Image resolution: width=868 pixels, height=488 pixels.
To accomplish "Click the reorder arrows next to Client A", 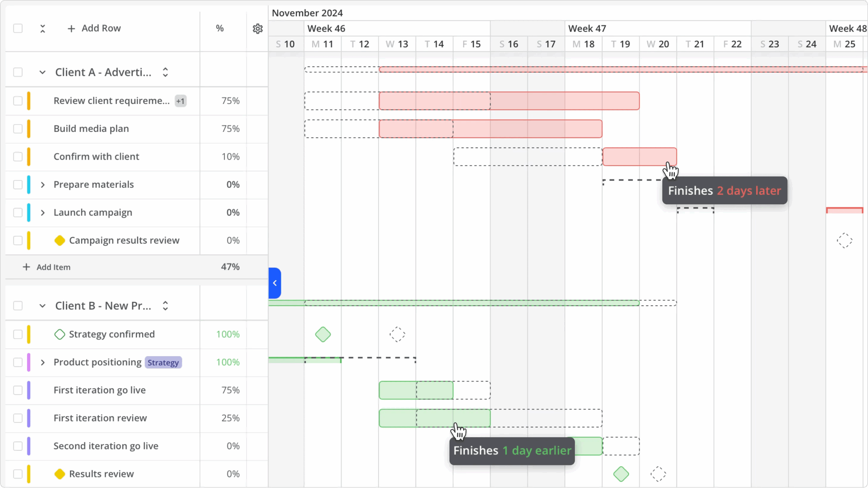I will pos(165,72).
